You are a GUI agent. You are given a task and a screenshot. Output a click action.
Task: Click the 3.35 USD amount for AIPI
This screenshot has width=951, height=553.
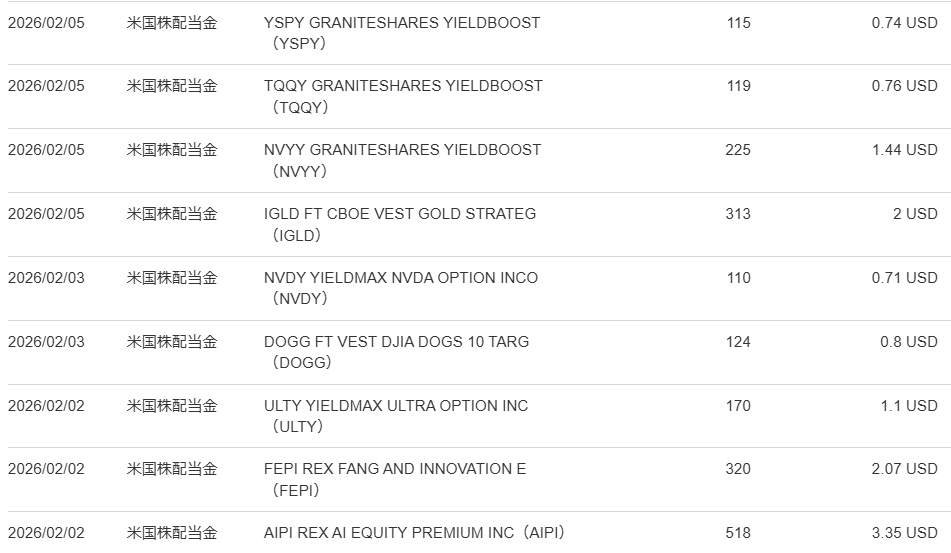pyautogui.click(x=904, y=533)
